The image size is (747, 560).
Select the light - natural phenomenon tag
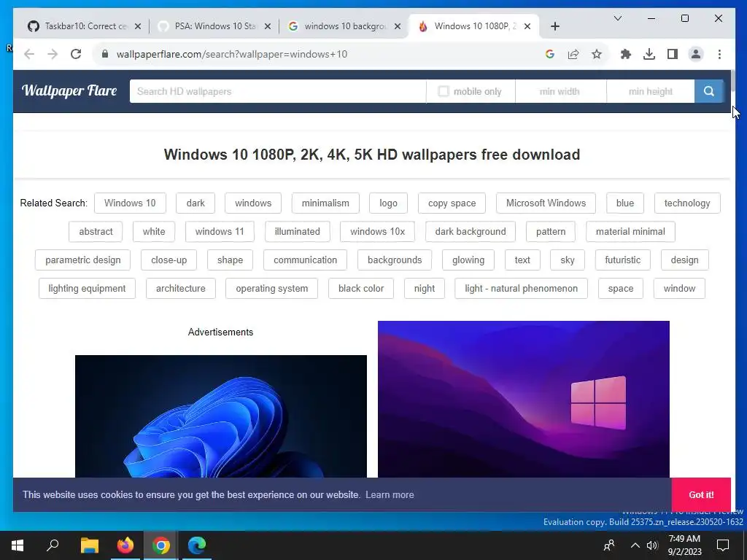[521, 289]
